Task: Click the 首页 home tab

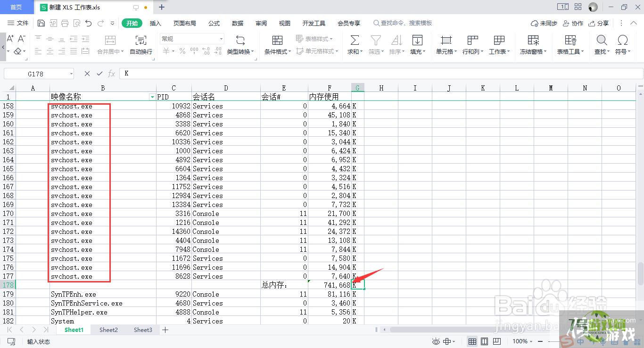Action: [17, 7]
